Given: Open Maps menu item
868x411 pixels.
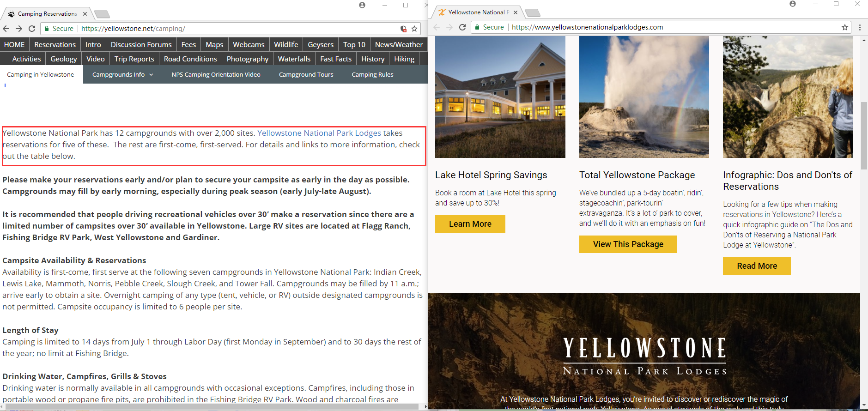Looking at the screenshot, I should coord(214,45).
